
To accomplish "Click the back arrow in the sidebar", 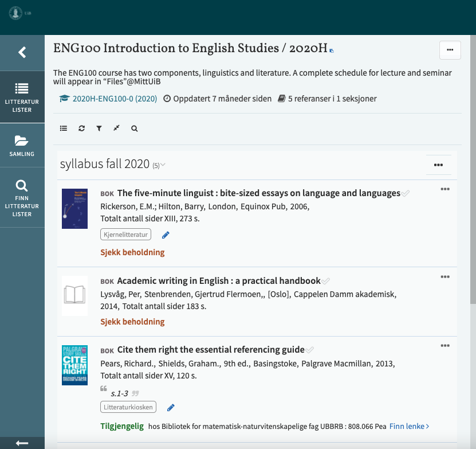I will point(22,53).
